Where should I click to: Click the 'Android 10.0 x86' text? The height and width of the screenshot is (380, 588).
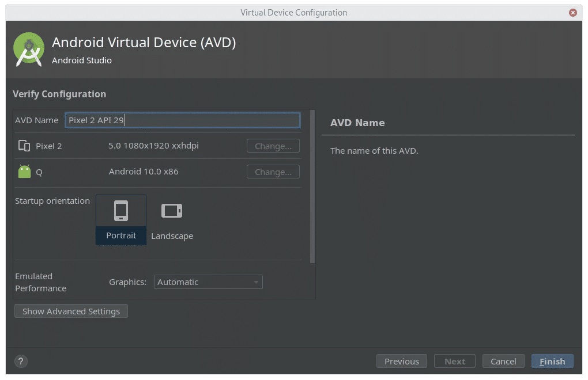[x=144, y=172]
